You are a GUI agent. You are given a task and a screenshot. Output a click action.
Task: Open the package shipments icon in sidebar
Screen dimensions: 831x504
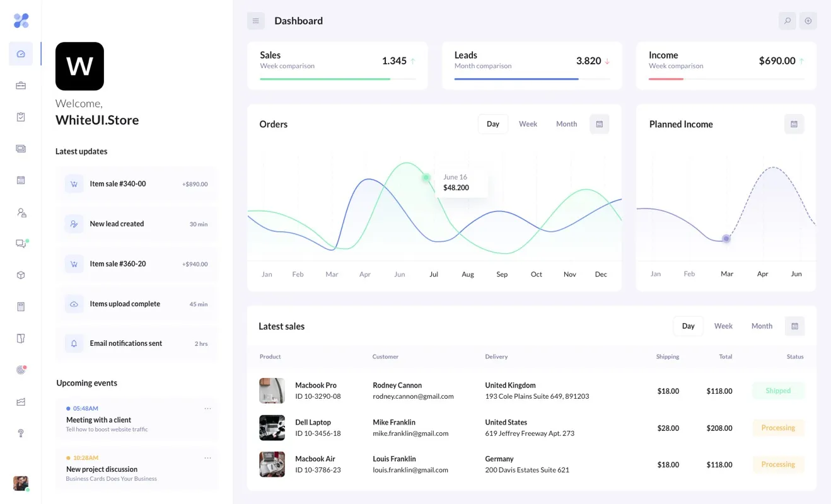point(21,275)
